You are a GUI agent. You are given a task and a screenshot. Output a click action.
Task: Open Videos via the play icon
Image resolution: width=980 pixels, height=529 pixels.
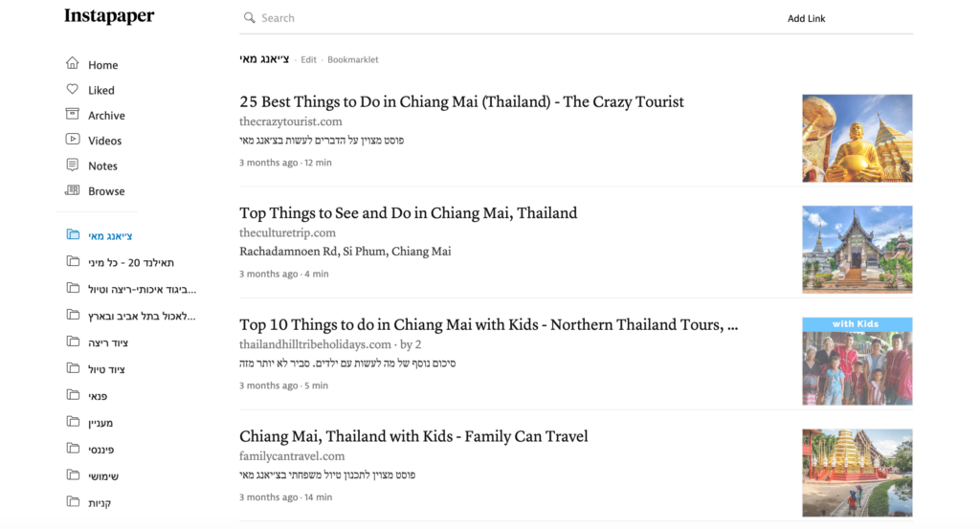click(x=73, y=140)
